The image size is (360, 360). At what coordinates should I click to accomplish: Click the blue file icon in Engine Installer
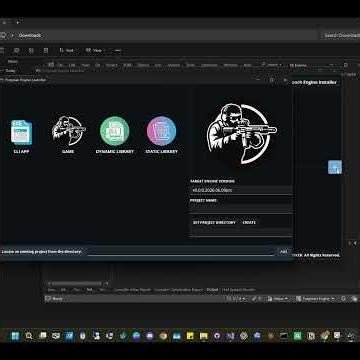(335, 167)
